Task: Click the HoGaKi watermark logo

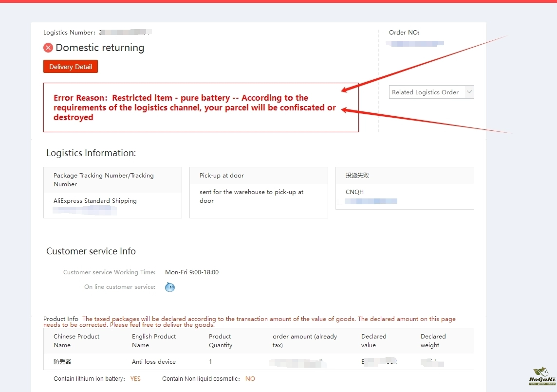Action: [540, 376]
